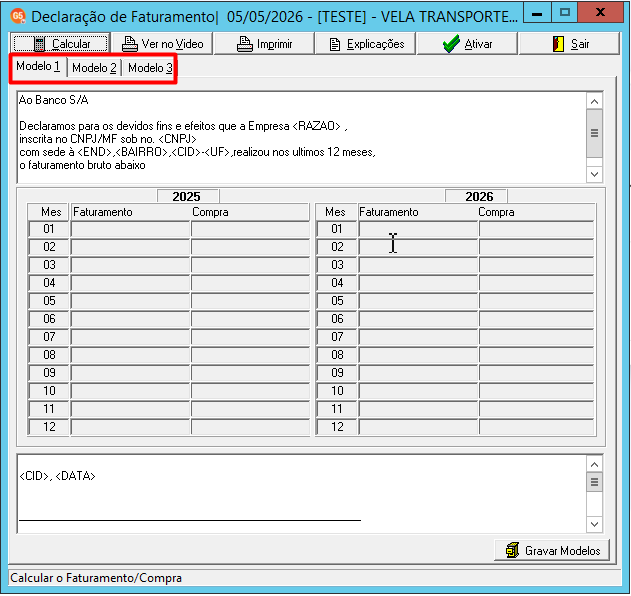Click the Gravar Modelos save icon
This screenshot has height=596, width=631.
tap(513, 550)
